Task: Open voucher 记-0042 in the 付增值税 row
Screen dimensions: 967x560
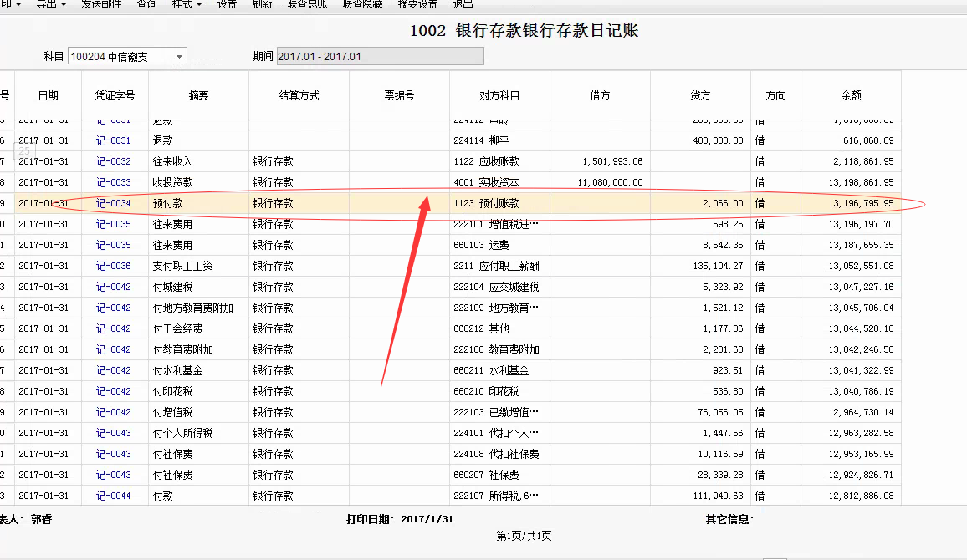Action: click(114, 413)
